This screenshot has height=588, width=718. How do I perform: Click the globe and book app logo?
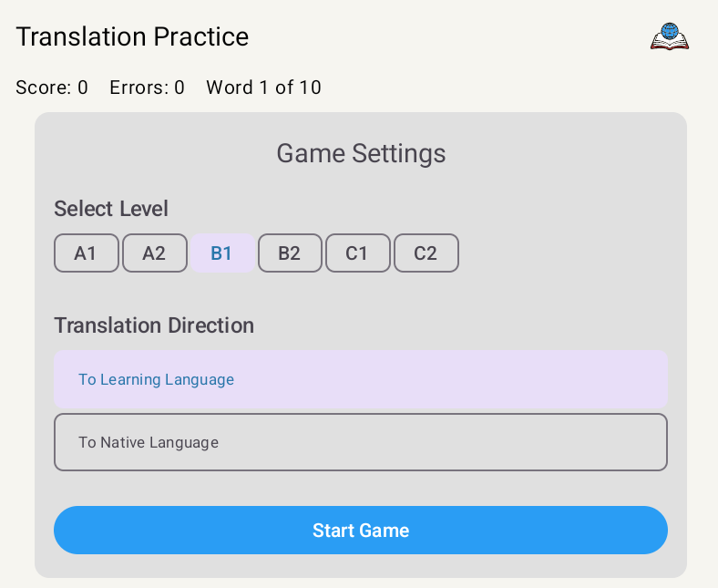coord(670,36)
